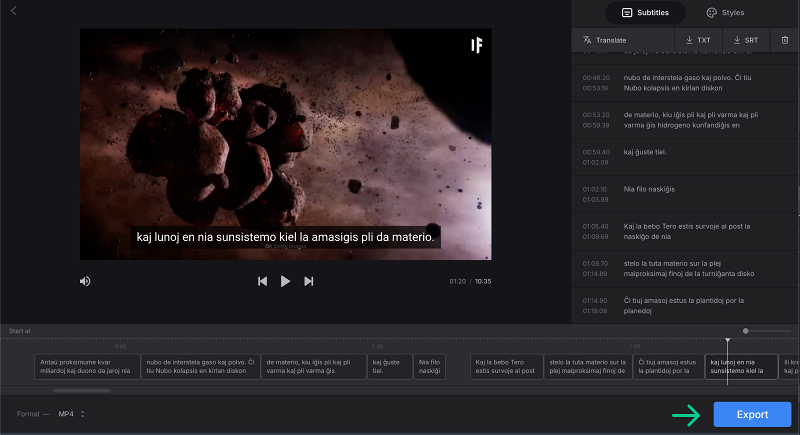This screenshot has height=435, width=800.
Task: Open the MP4 format dropdown
Action: pos(71,414)
